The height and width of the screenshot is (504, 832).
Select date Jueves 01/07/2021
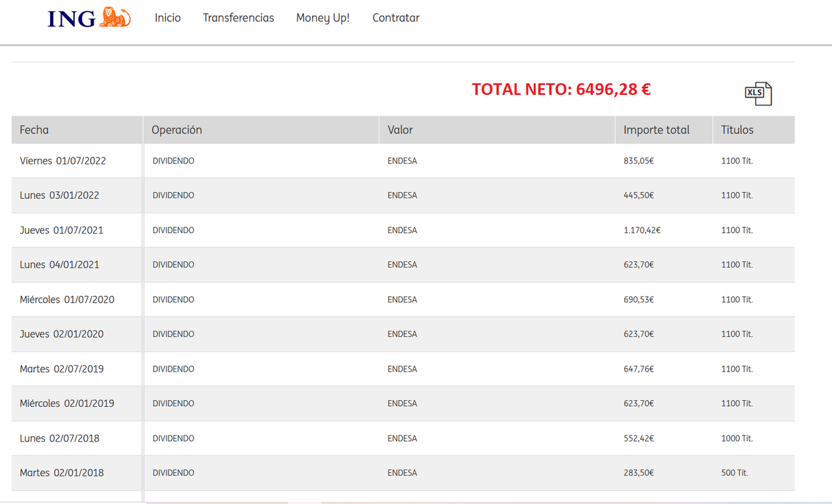[62, 230]
